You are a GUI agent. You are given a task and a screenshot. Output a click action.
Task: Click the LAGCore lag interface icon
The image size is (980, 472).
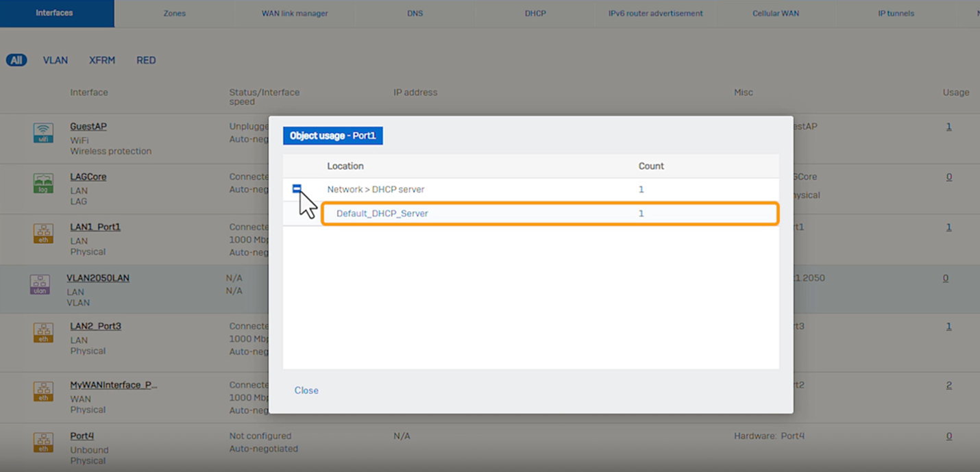43,183
